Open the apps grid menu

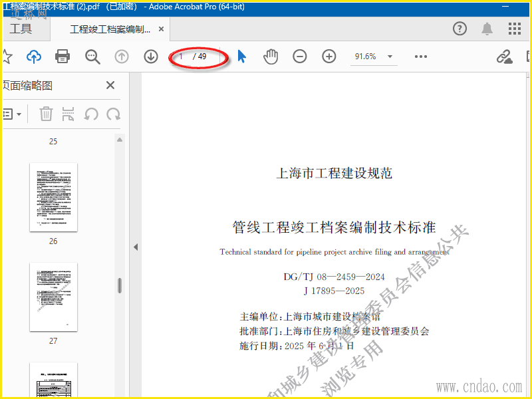[x=515, y=29]
